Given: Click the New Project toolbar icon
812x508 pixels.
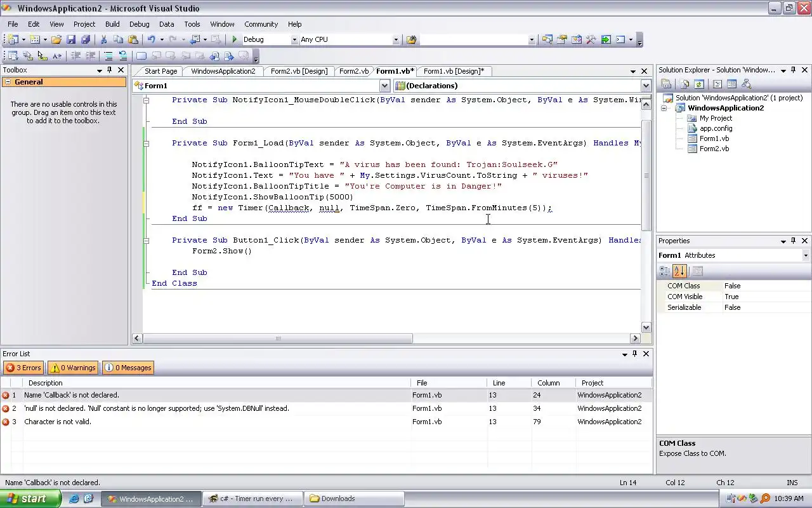Looking at the screenshot, I should pos(13,39).
